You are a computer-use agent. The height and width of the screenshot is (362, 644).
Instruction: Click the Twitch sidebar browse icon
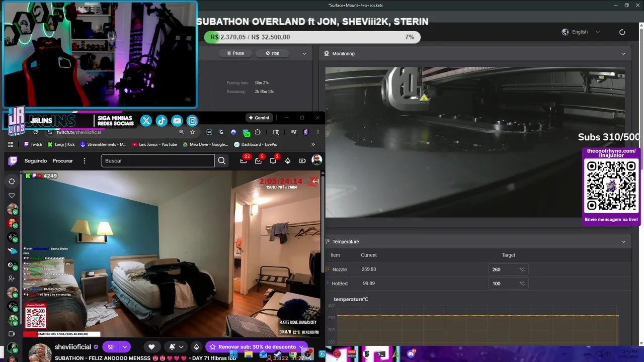click(12, 182)
